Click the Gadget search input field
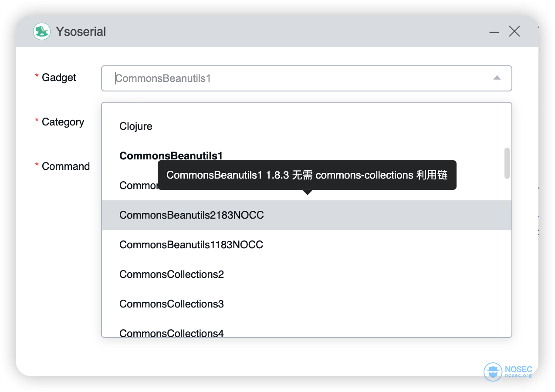 (x=296, y=78)
